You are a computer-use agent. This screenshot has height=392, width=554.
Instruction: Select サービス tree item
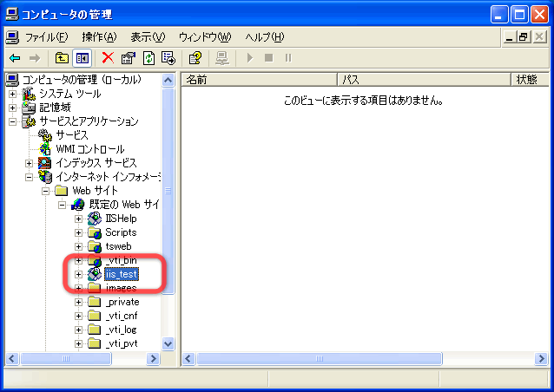pyautogui.click(x=72, y=135)
